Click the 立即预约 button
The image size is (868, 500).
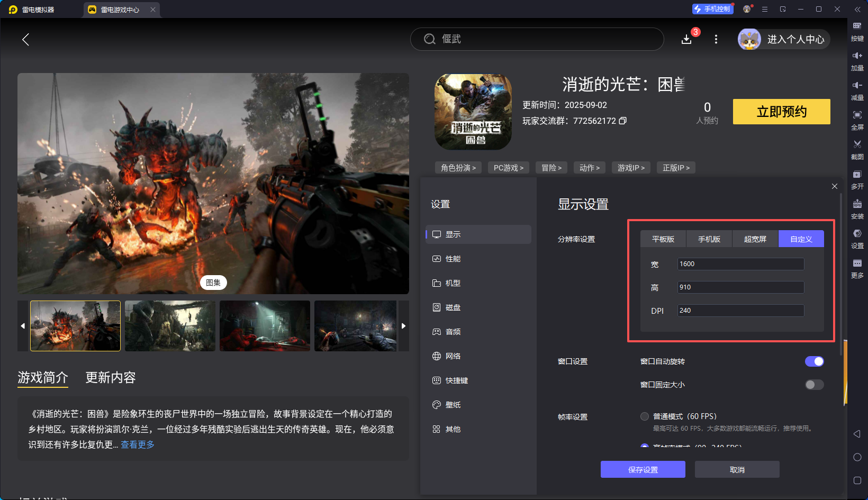pos(782,112)
